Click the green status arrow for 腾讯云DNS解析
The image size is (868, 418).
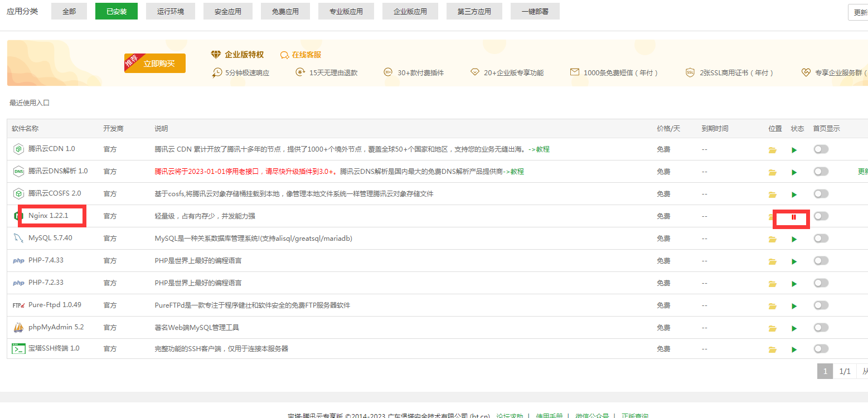794,172
